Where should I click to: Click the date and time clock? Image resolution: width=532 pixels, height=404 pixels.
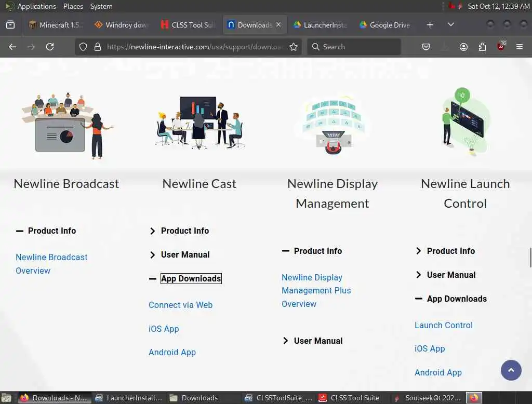(498, 6)
